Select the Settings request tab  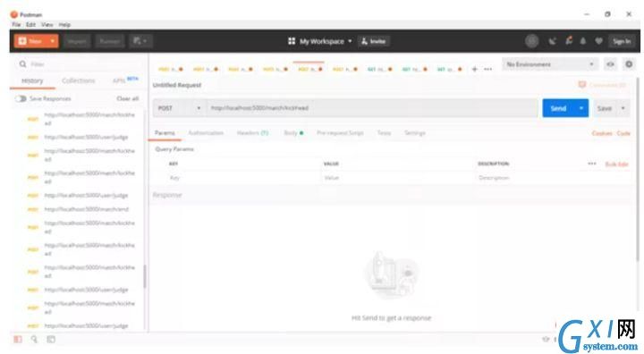(x=415, y=133)
